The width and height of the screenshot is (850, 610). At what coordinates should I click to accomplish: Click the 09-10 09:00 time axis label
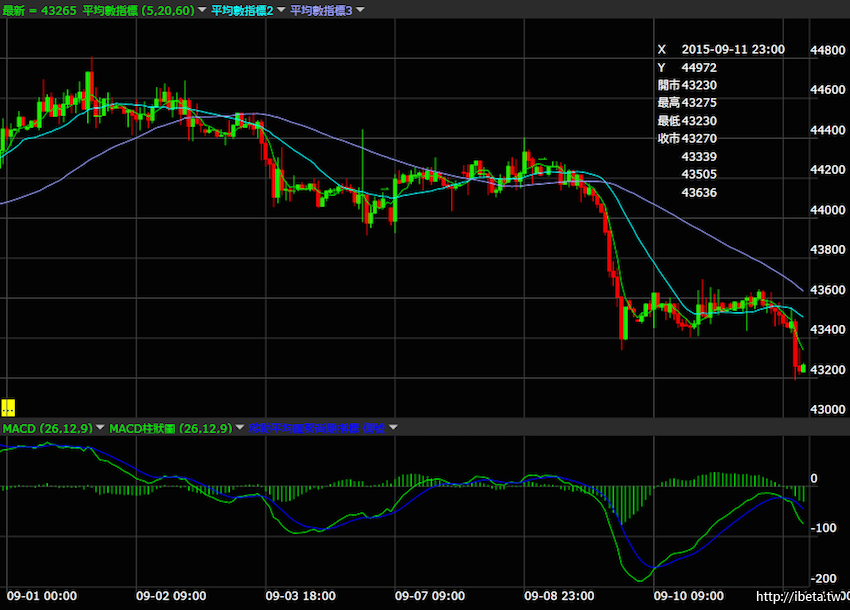pyautogui.click(x=687, y=595)
